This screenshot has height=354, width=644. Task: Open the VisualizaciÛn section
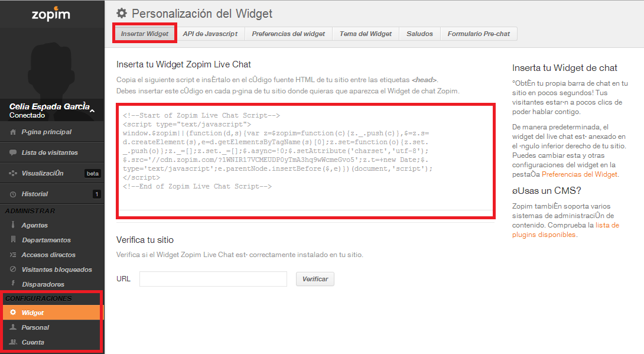tap(52, 173)
